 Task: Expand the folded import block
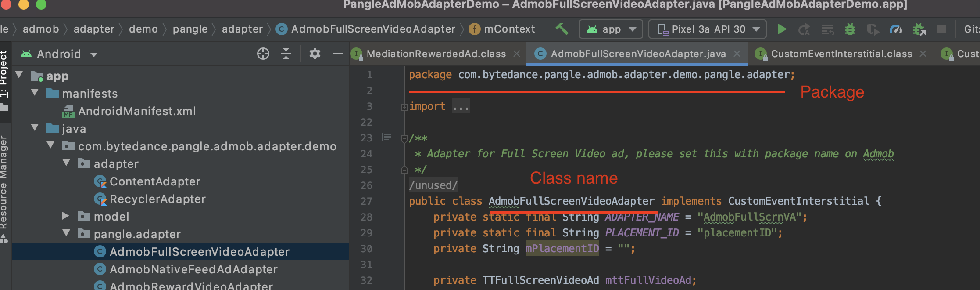pos(404,107)
